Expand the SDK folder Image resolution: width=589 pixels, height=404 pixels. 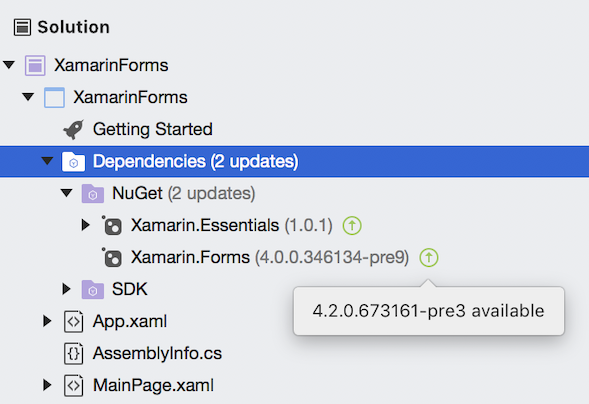(x=66, y=289)
